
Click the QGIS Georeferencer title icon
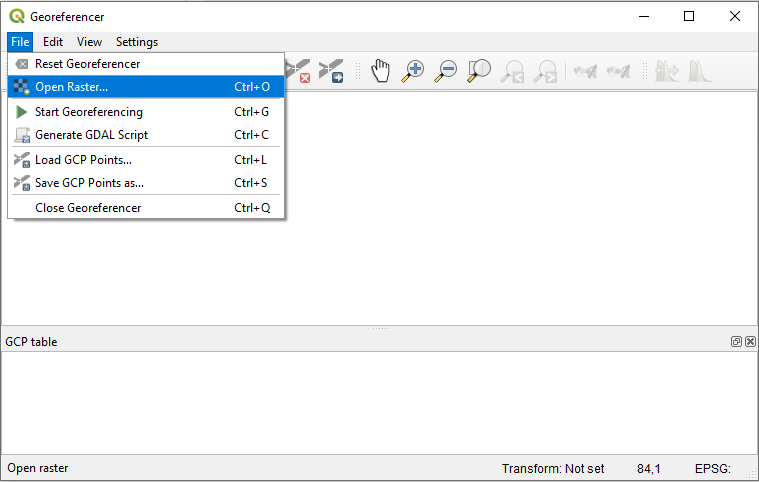17,16
